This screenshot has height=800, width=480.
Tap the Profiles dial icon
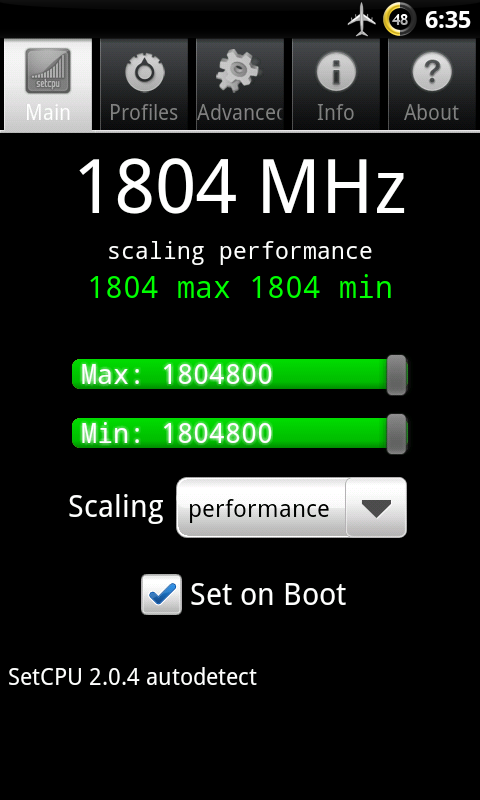pyautogui.click(x=144, y=70)
